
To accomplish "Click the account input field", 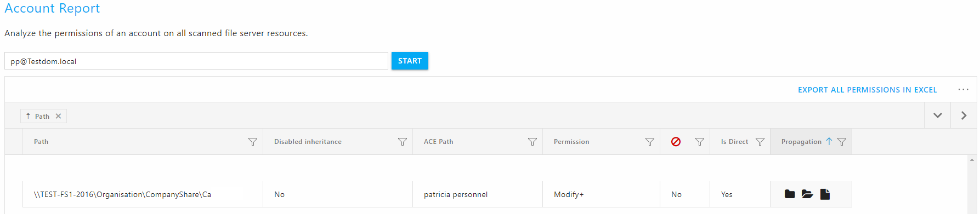I will coord(196,61).
